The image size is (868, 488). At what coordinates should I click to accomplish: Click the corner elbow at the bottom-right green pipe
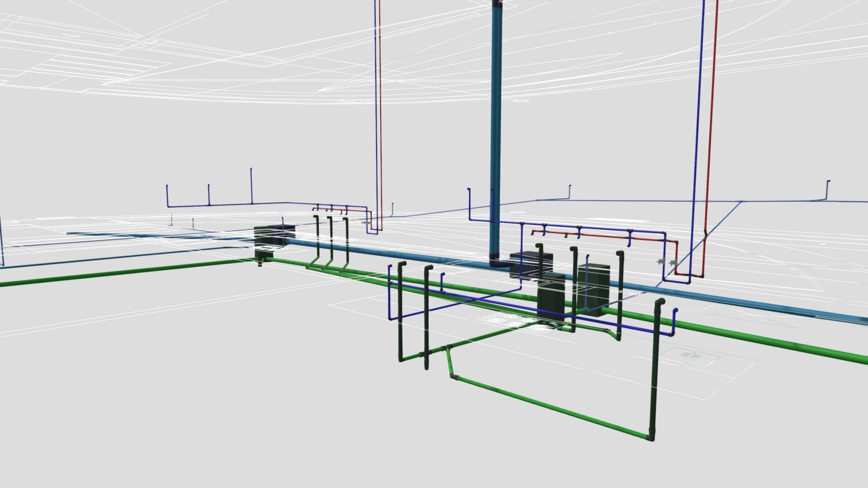click(651, 436)
